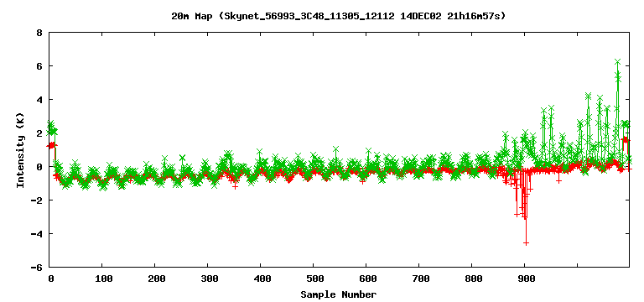
Task: Select the highest green peak above 6
Action: tap(617, 61)
